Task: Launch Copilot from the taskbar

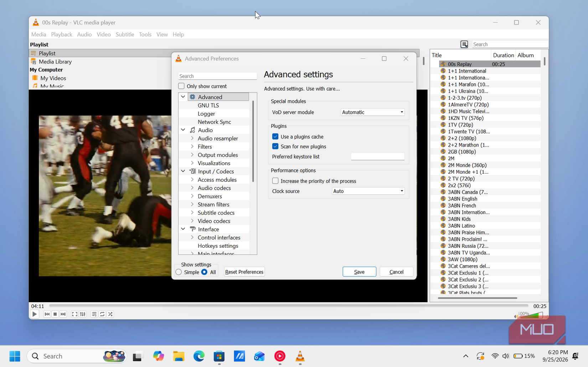Action: tap(158, 356)
